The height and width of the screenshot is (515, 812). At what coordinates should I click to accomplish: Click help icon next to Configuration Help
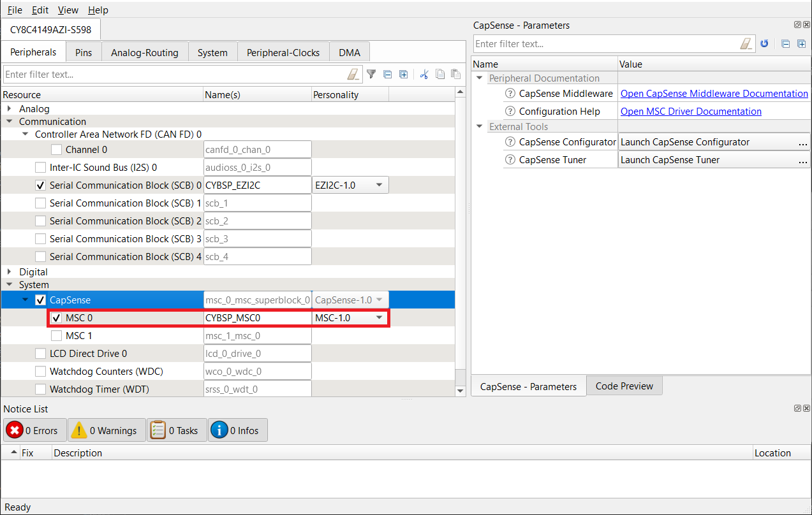510,112
